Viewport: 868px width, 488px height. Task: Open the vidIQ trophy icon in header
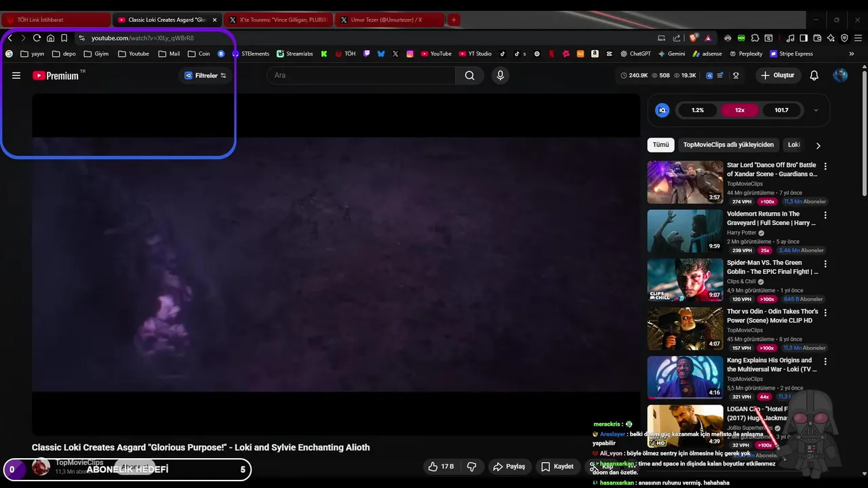point(736,75)
